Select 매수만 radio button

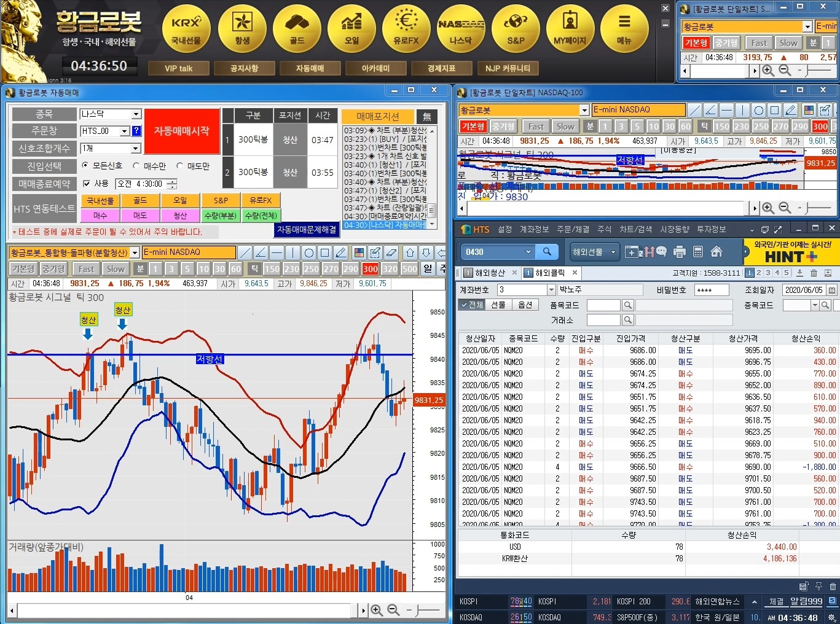pyautogui.click(x=136, y=166)
